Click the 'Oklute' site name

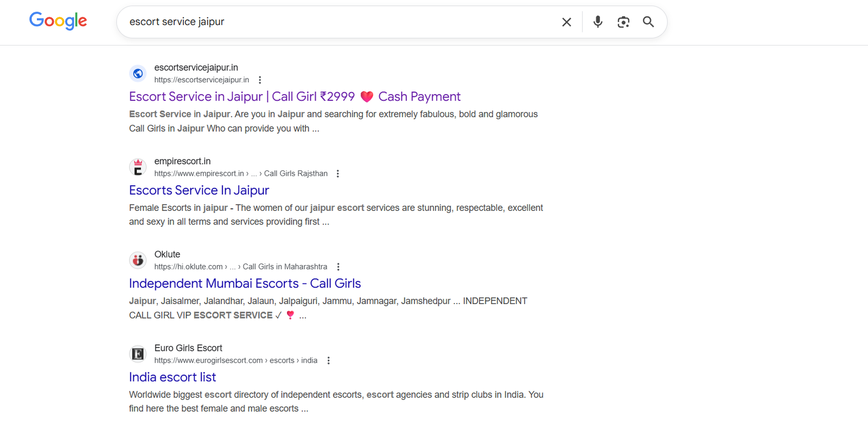click(167, 255)
